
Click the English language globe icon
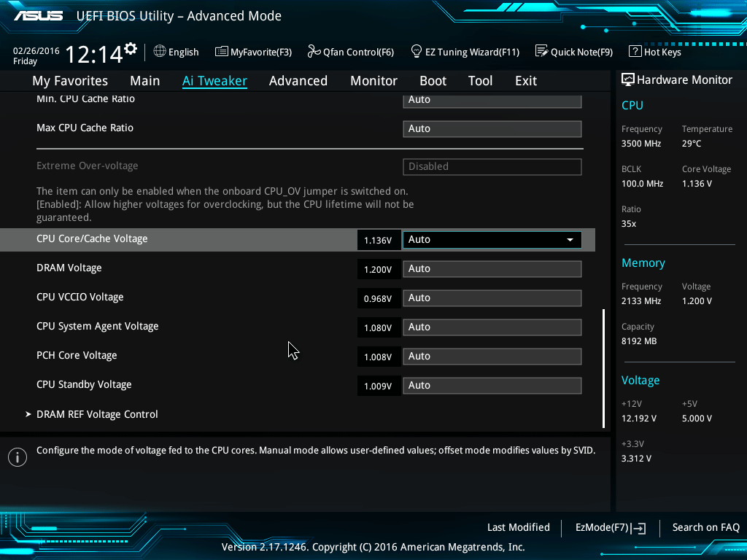click(160, 52)
